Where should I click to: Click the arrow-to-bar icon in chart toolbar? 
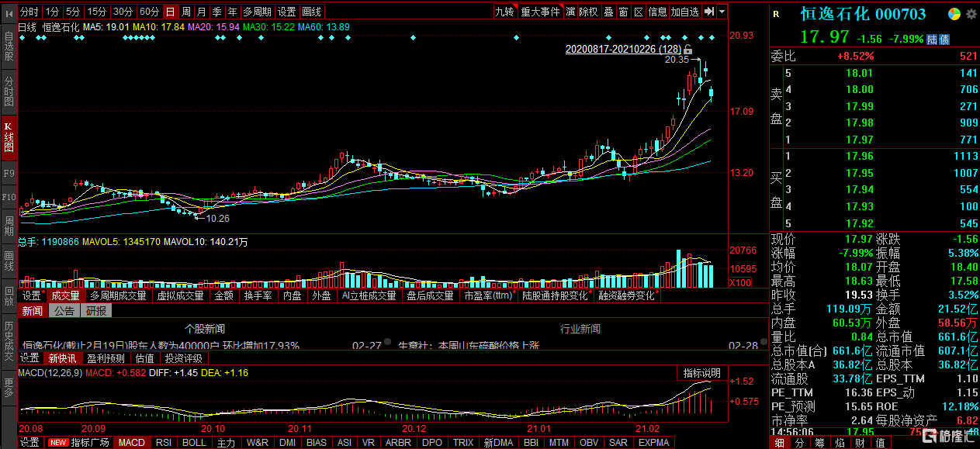(709, 12)
